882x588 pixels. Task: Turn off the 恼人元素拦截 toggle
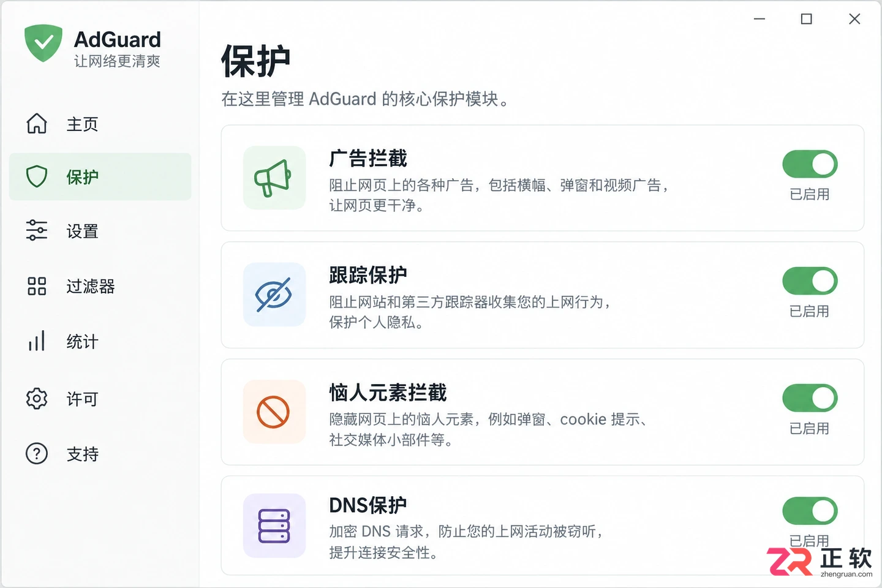(810, 398)
